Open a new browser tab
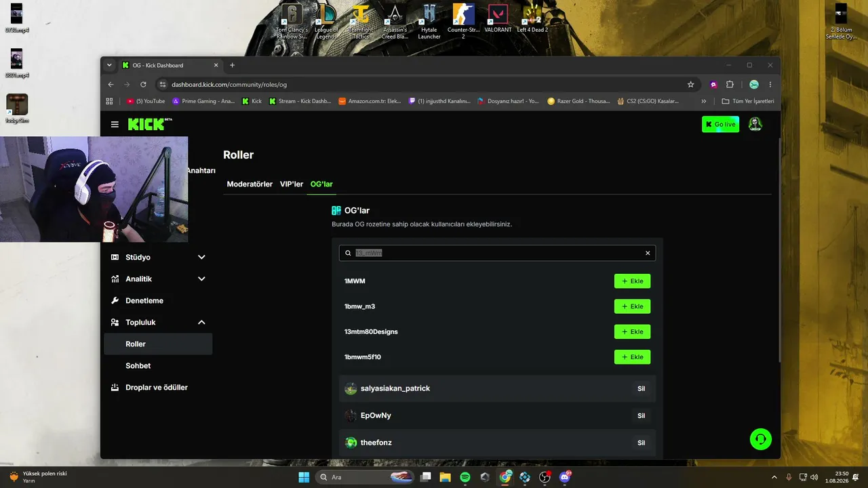 pos(232,65)
